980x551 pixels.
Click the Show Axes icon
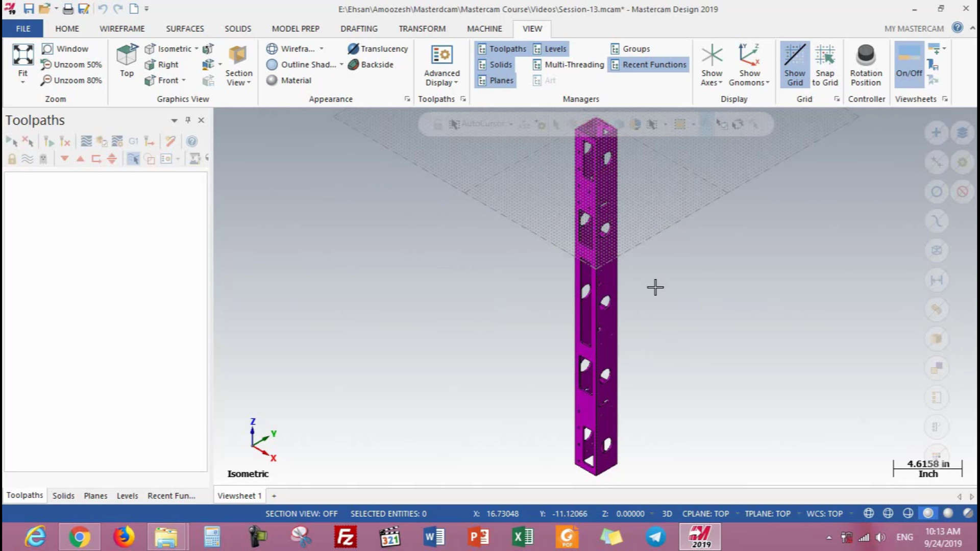point(712,55)
